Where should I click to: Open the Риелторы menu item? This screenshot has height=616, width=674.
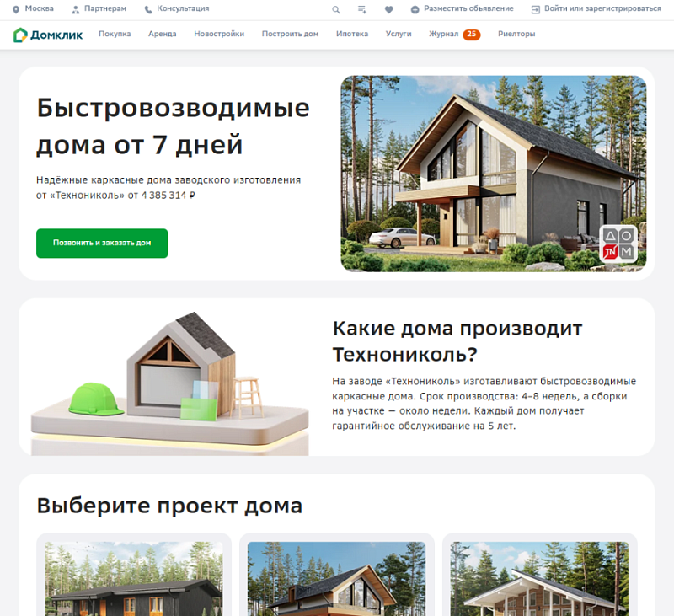pos(516,34)
